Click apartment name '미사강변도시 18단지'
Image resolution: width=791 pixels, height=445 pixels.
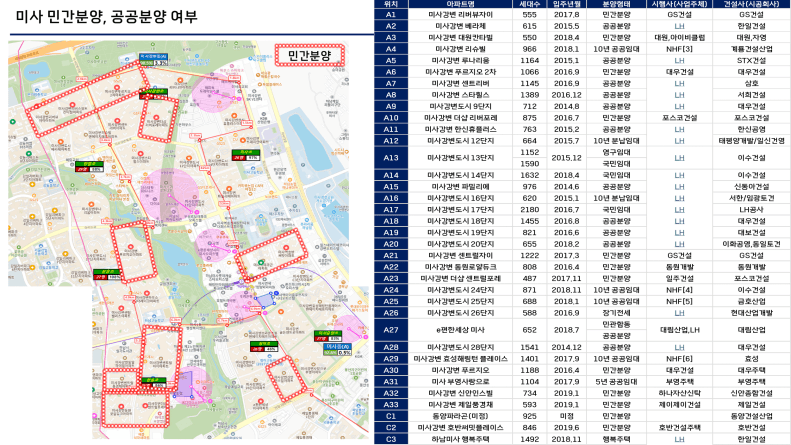point(460,221)
